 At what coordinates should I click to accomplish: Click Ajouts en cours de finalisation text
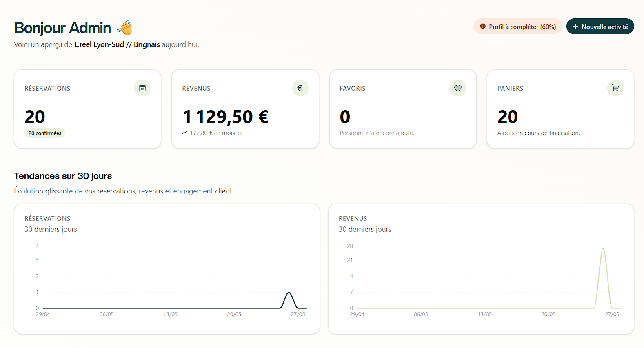(x=538, y=133)
